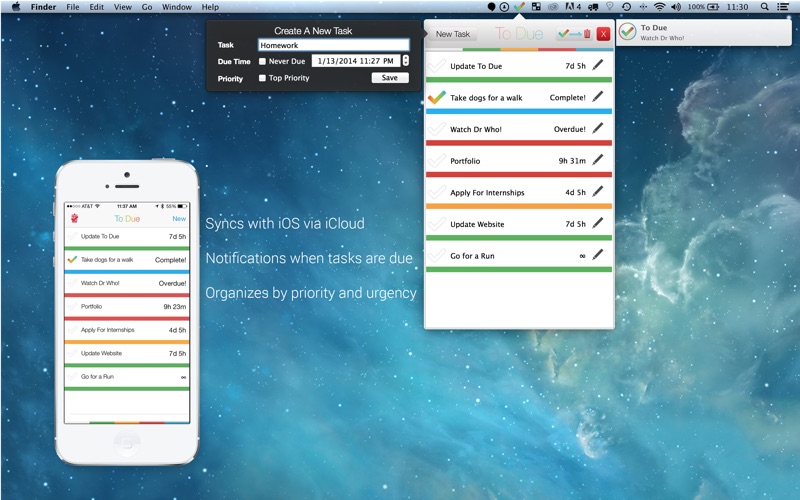The width and height of the screenshot is (800, 500).
Task: Click the volume speaker icon in menu bar
Action: [x=676, y=7]
